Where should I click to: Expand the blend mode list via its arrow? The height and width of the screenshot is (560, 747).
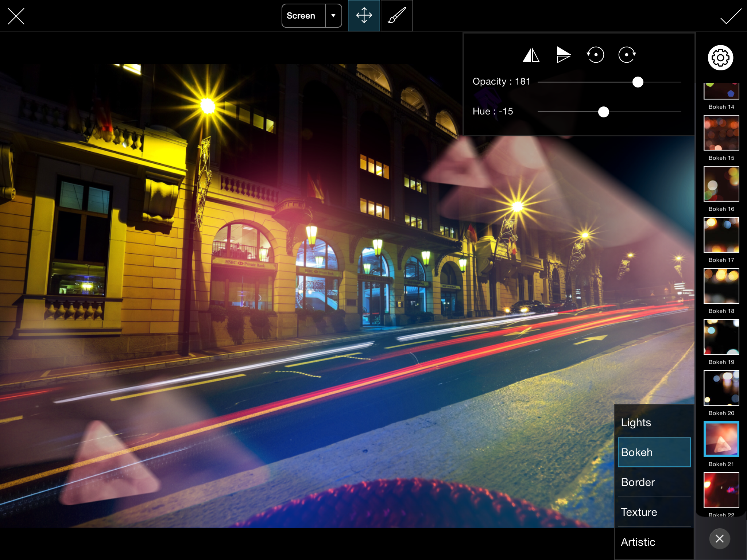pyautogui.click(x=333, y=16)
